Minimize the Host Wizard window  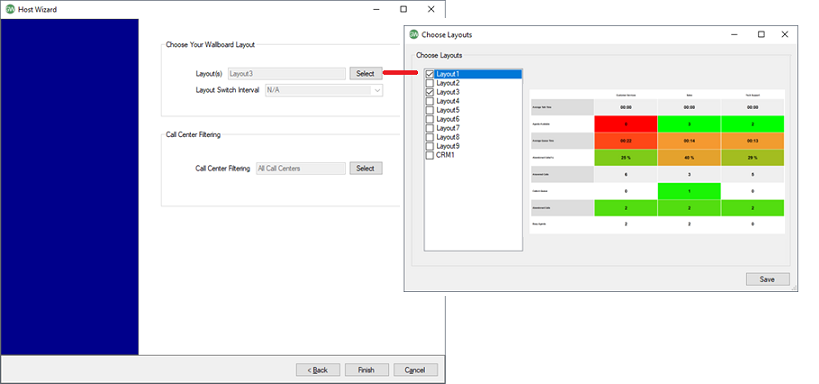[x=377, y=9]
